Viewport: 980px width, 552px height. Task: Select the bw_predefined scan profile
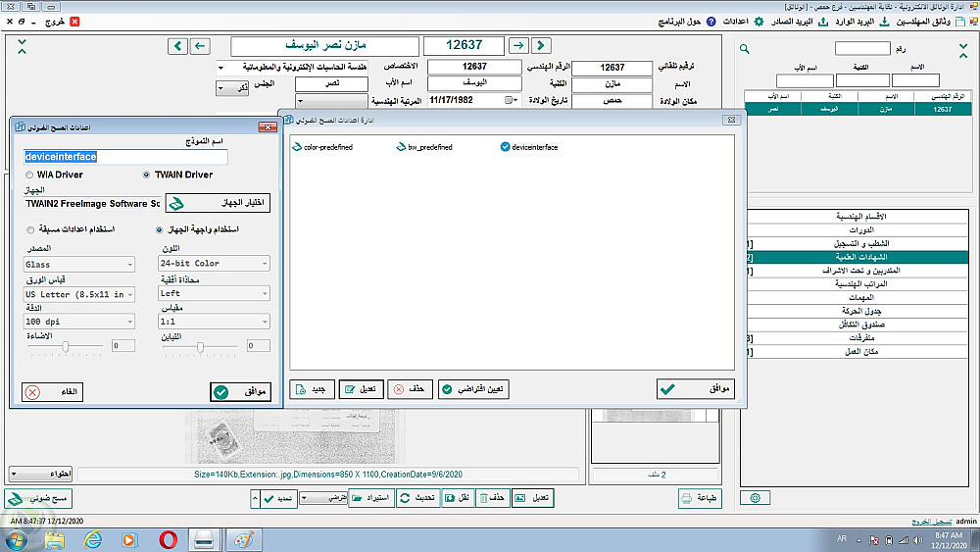(x=424, y=147)
